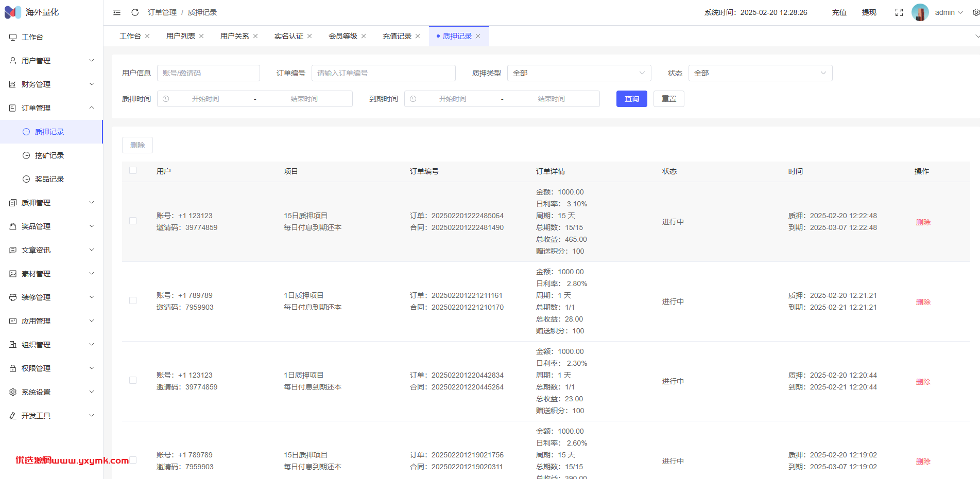Viewport: 980px width, 479px height.
Task: Click the 重置 button
Action: 668,99
